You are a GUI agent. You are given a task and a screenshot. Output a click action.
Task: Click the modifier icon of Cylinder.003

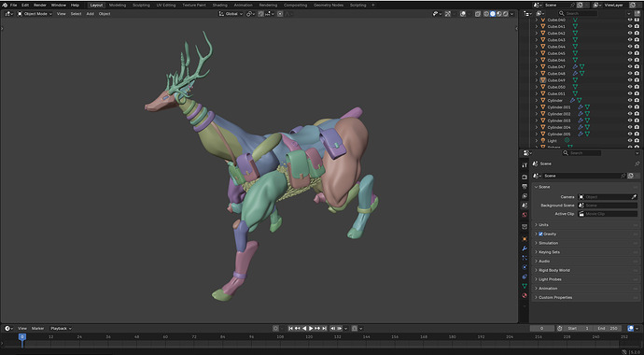pyautogui.click(x=581, y=121)
